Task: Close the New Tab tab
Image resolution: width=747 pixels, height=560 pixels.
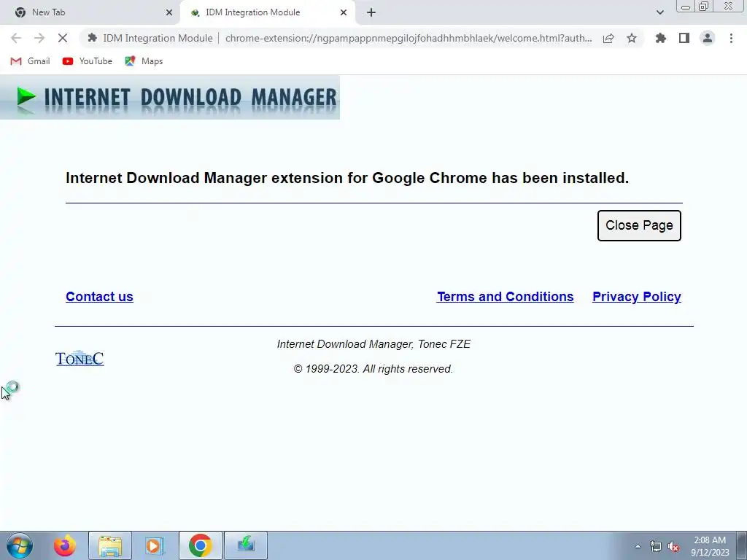Action: click(169, 12)
